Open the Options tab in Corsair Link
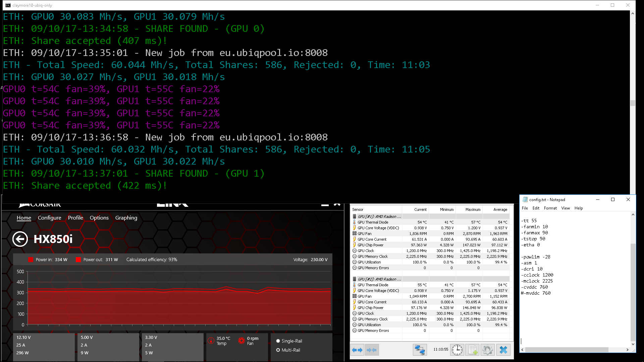 pyautogui.click(x=99, y=218)
